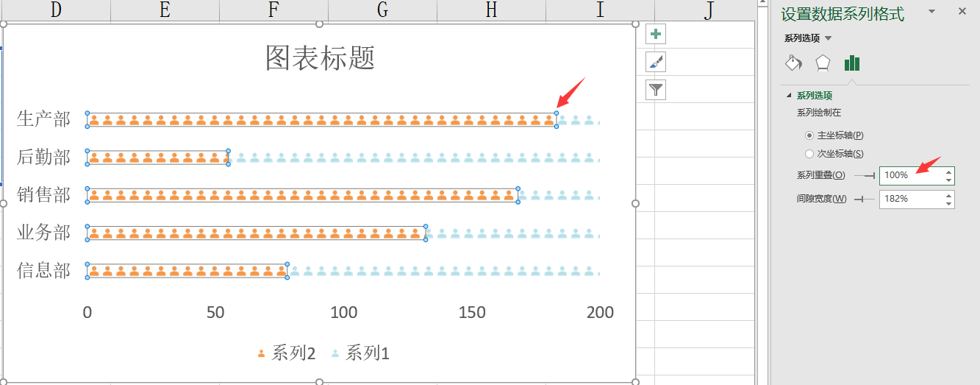Click the 间隙宽度 slider
This screenshot has height=385, width=980.
865,199
